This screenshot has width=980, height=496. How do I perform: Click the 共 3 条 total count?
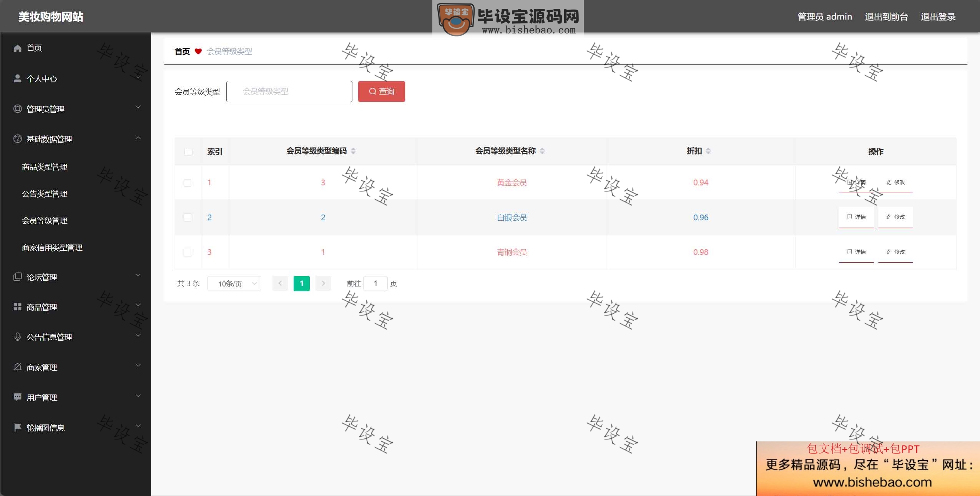pos(188,283)
